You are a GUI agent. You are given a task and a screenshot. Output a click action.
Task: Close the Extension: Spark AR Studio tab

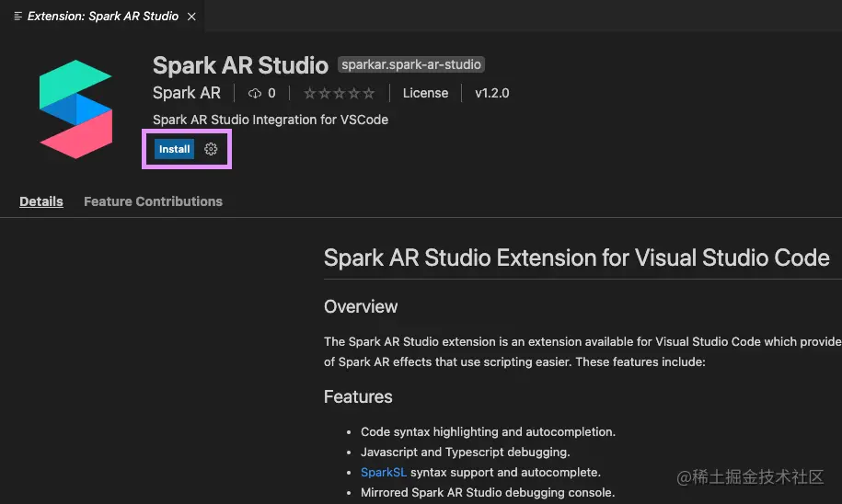(191, 17)
